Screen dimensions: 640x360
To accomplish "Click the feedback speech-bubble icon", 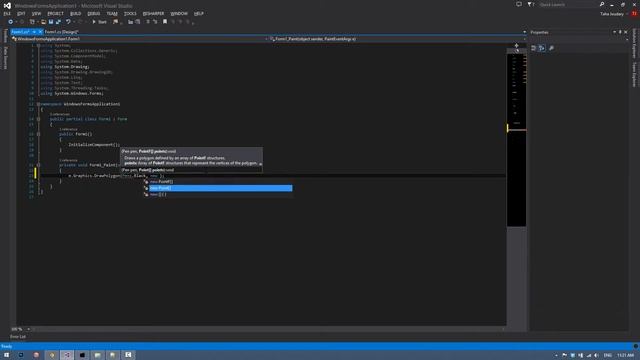I will (x=519, y=4).
